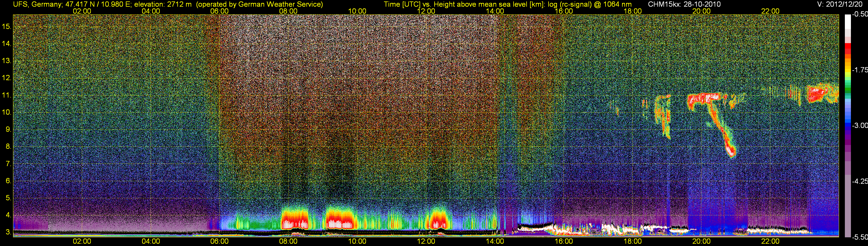The width and height of the screenshot is (868, 246).
Task: Click the -3.00 color scale value
Action: point(860,125)
